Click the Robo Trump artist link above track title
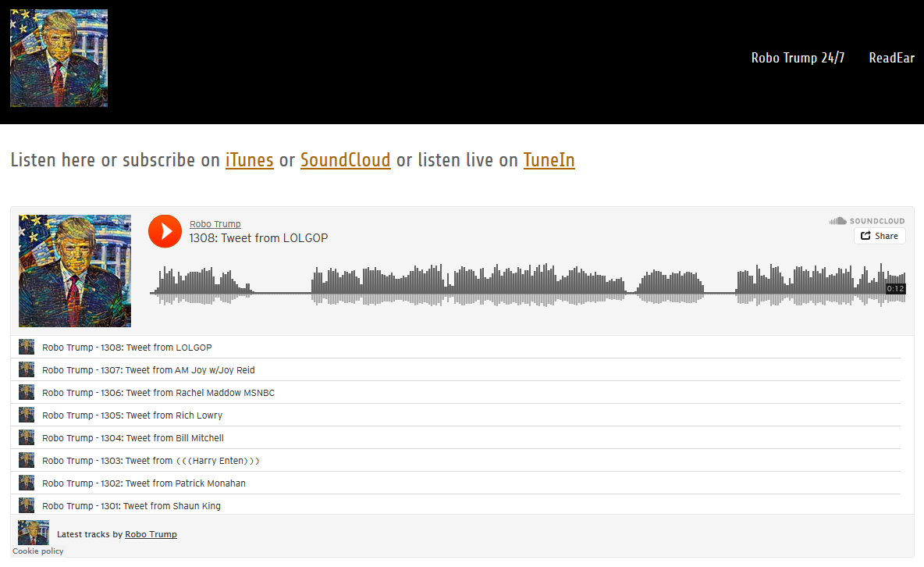924x567 pixels. (215, 224)
